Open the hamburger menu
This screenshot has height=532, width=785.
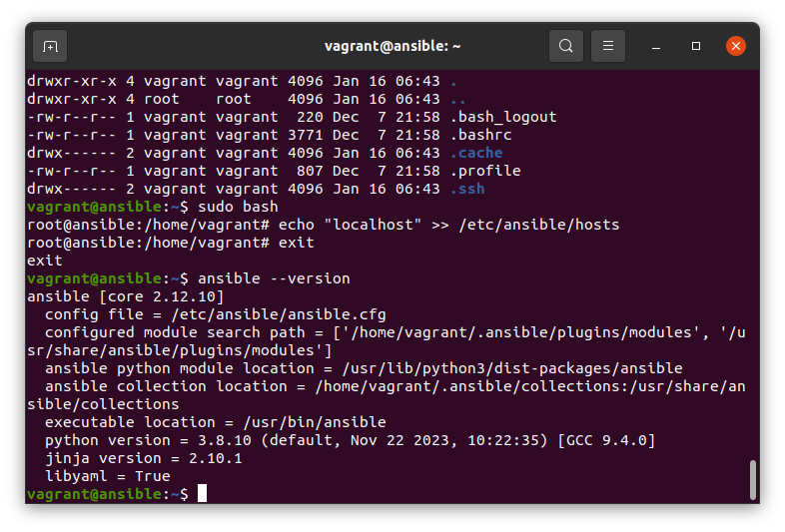pyautogui.click(x=608, y=46)
